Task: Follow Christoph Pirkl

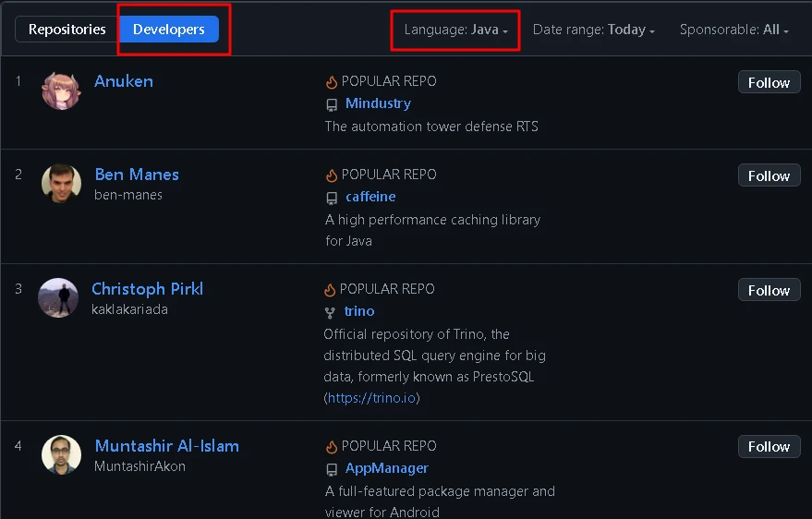Action: coord(769,290)
